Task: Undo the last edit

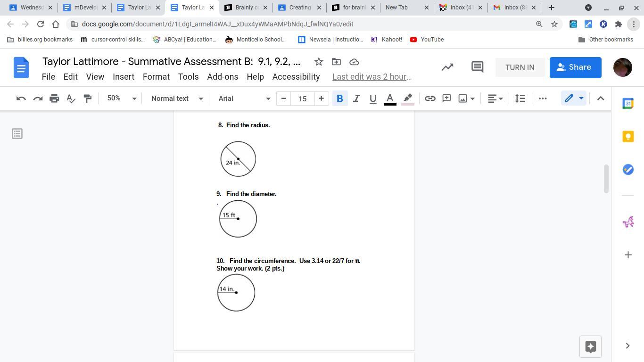Action: [x=21, y=99]
